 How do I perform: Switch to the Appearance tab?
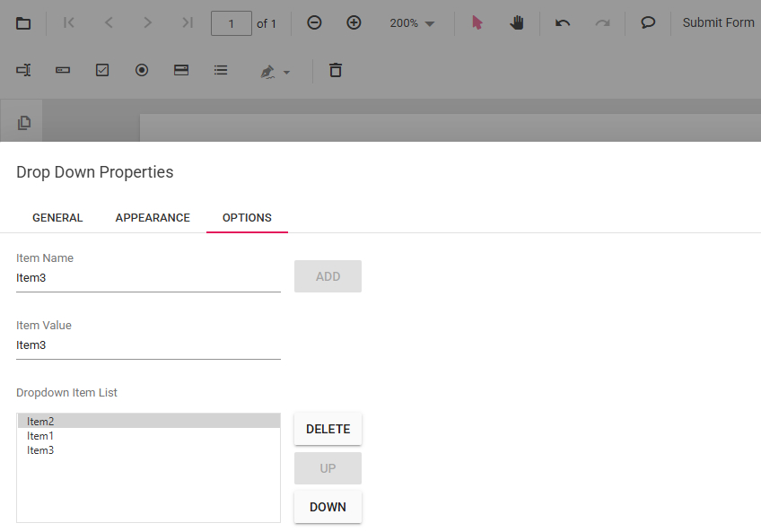coord(153,217)
